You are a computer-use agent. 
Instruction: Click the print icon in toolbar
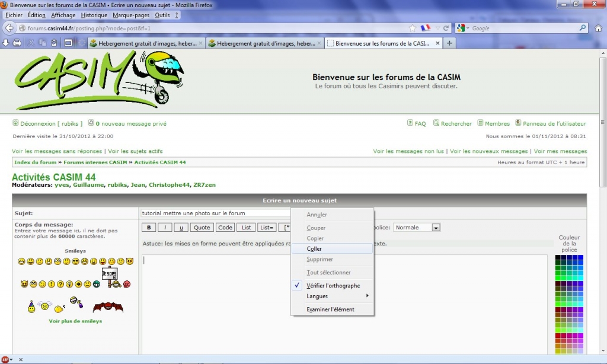[17, 43]
